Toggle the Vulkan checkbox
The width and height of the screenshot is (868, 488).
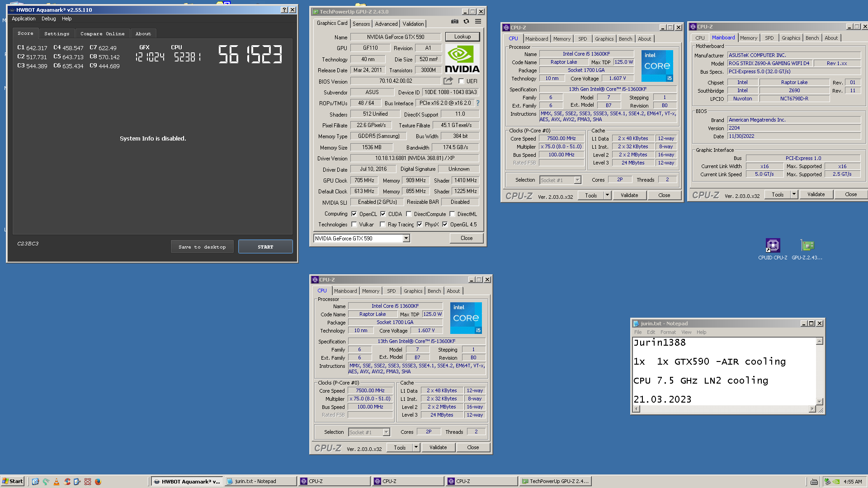354,225
